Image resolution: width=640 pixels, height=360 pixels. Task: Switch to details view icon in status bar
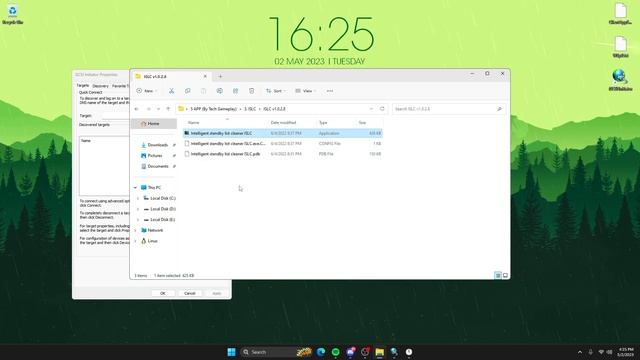click(498, 276)
